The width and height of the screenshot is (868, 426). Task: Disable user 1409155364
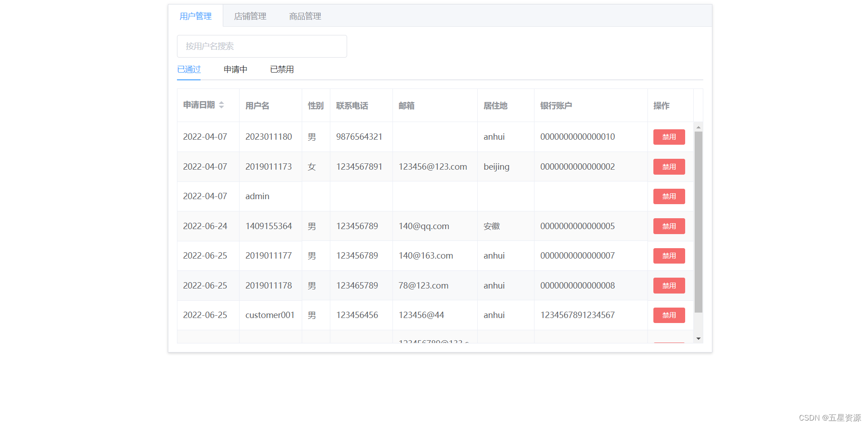[x=668, y=226]
